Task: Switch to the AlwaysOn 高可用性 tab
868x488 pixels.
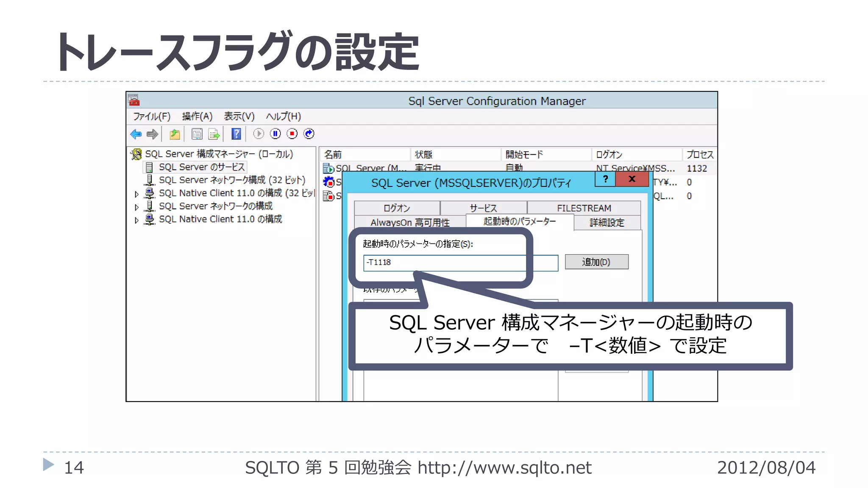Action: pyautogui.click(x=410, y=222)
